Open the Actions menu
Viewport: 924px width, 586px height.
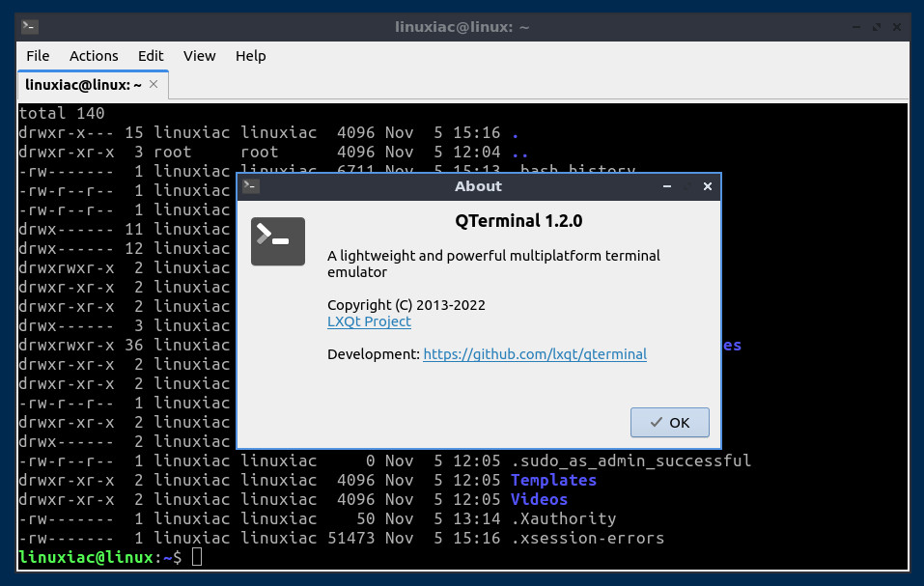(94, 56)
